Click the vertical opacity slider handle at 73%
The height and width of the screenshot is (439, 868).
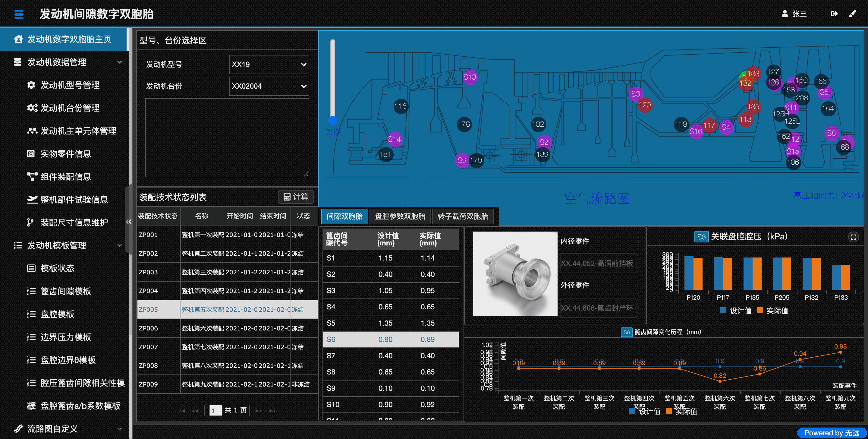point(332,120)
